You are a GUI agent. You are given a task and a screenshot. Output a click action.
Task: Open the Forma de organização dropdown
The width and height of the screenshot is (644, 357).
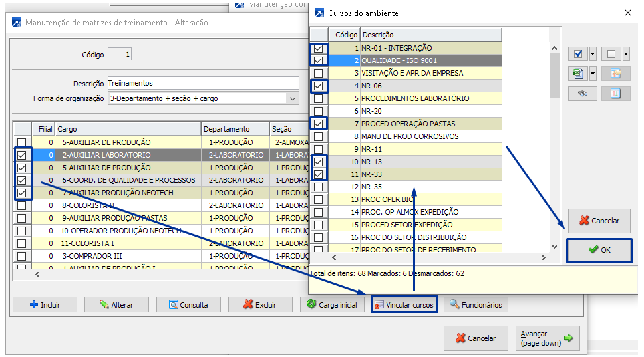[292, 98]
